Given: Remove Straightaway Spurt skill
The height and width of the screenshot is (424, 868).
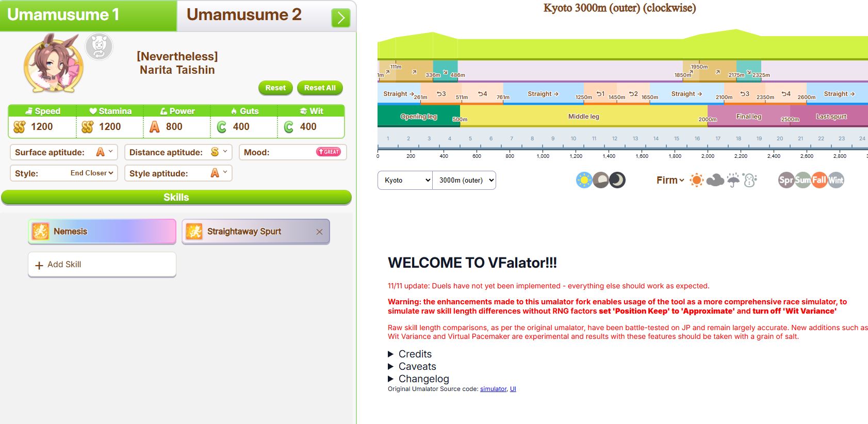Looking at the screenshot, I should point(319,232).
